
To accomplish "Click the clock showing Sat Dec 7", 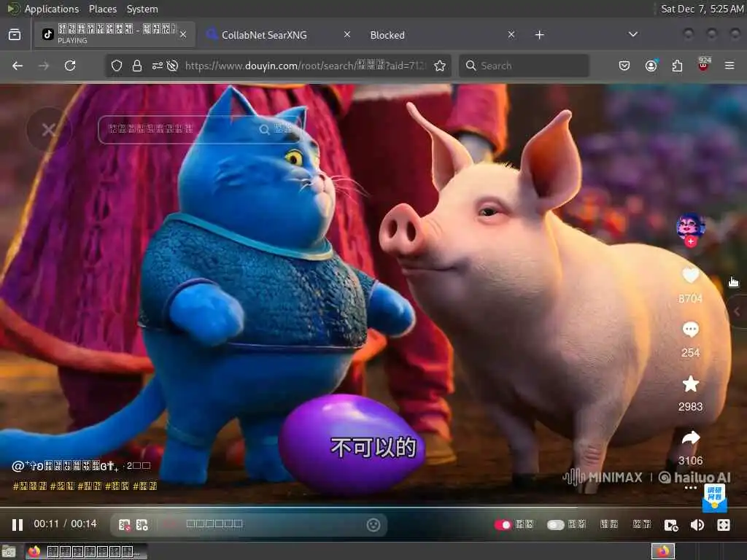I will pyautogui.click(x=703, y=9).
